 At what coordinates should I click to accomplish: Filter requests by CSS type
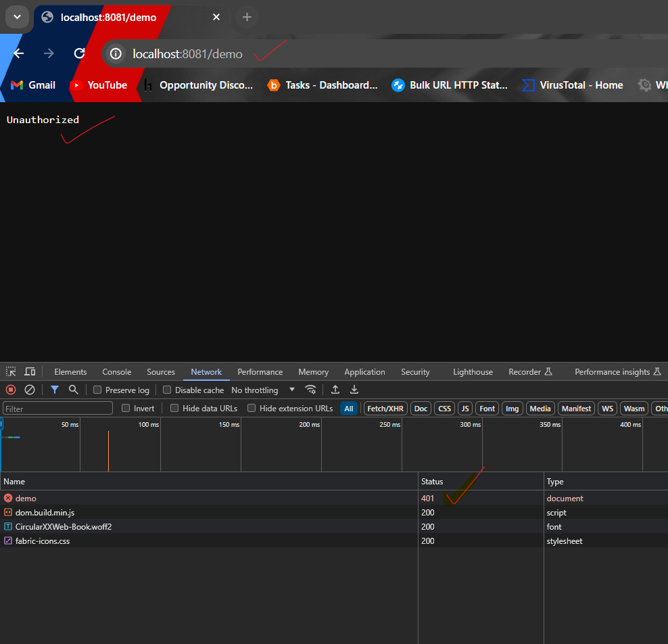[x=445, y=409]
